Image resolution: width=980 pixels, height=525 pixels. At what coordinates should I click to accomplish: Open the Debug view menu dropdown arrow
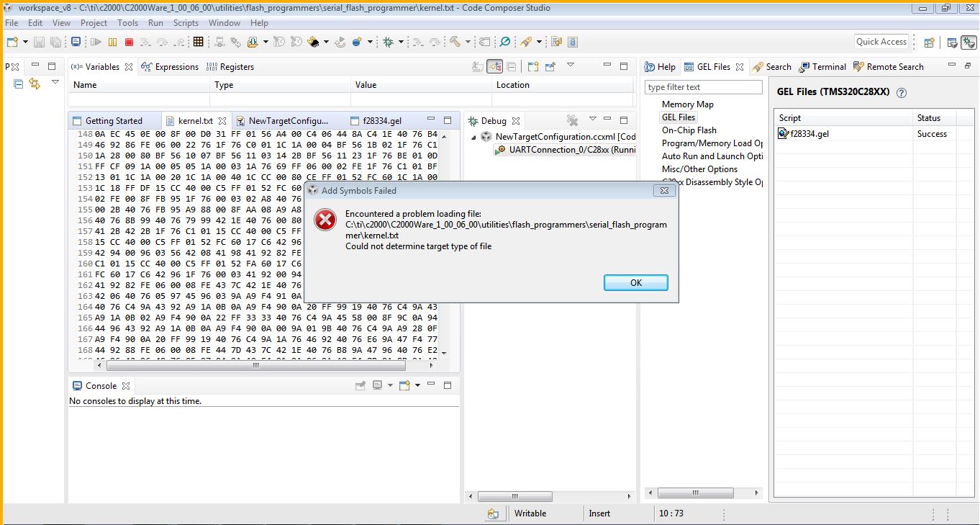(593, 119)
